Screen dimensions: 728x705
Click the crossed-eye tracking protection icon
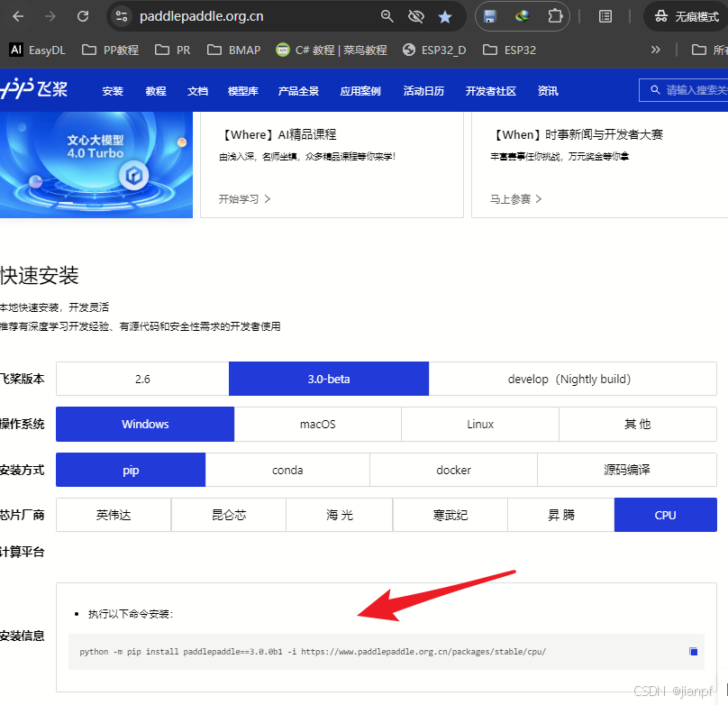tap(416, 17)
